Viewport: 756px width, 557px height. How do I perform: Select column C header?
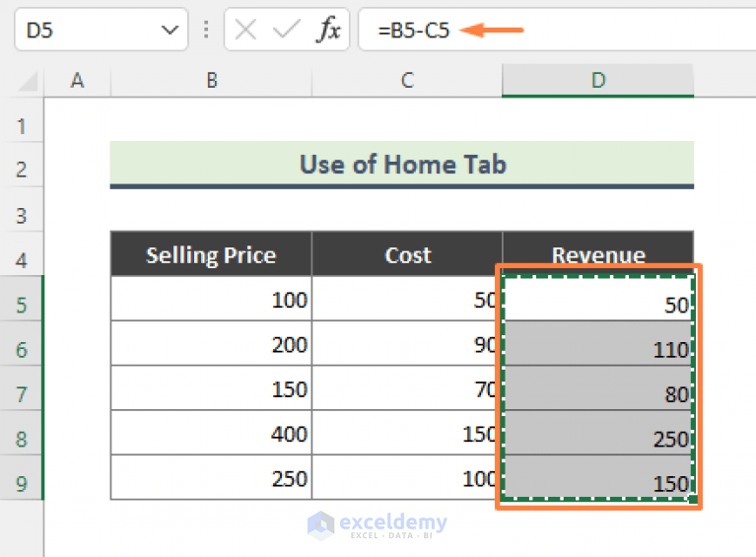point(407,81)
